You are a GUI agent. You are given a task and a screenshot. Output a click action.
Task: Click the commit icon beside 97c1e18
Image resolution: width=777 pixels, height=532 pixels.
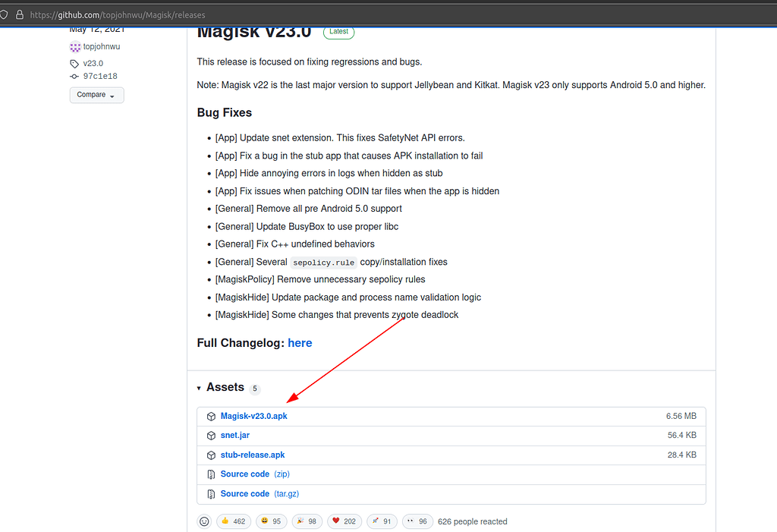pyautogui.click(x=74, y=77)
